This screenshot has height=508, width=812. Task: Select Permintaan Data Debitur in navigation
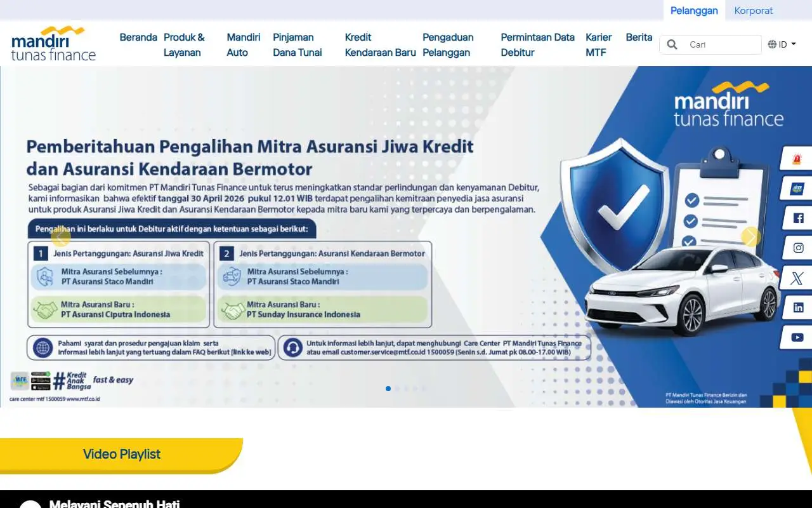(x=537, y=45)
